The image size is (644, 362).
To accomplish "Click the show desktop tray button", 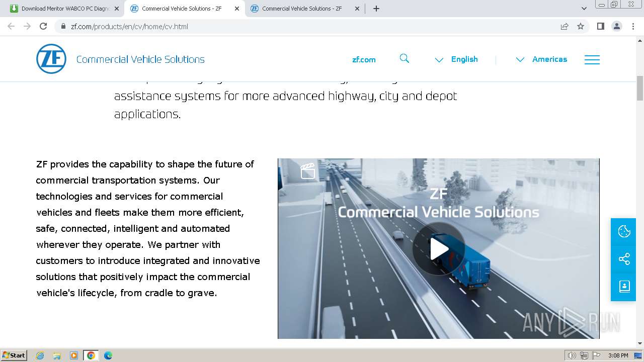I will coord(638,355).
